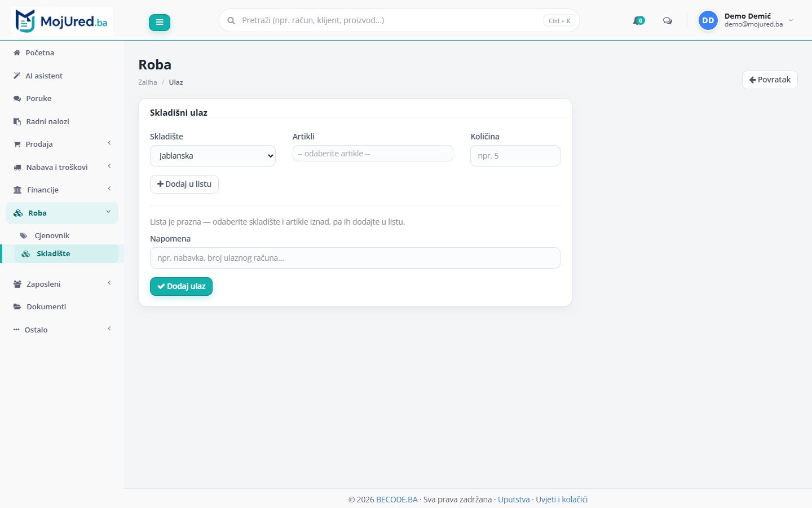812x508 pixels.
Task: Click the Dodaj u listu button
Action: tap(184, 184)
